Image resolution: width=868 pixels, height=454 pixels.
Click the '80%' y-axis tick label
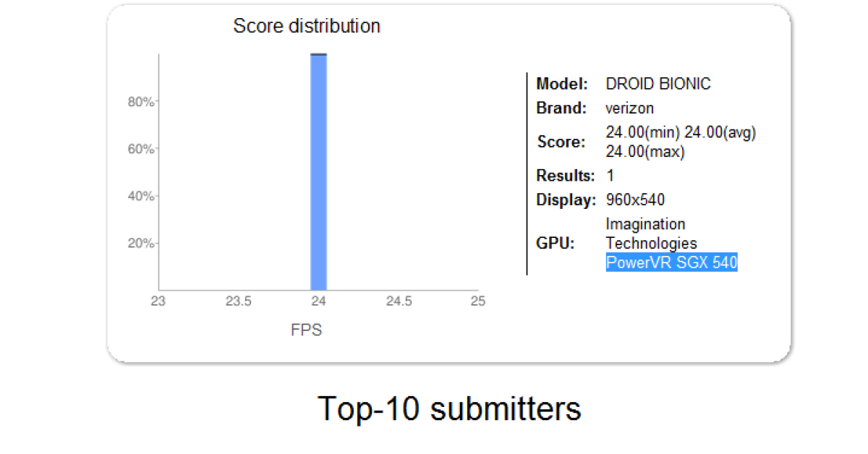(x=141, y=102)
